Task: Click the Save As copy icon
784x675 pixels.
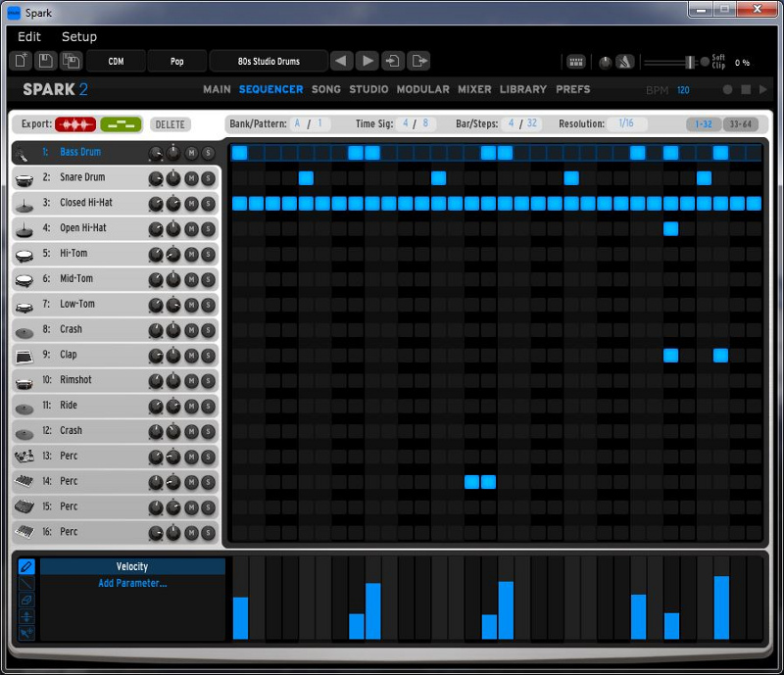Action: click(71, 61)
